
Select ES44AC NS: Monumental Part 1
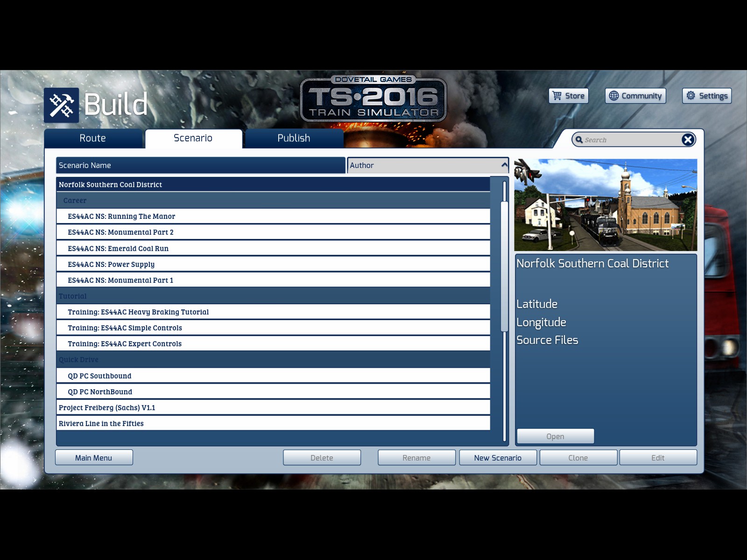[273, 280]
